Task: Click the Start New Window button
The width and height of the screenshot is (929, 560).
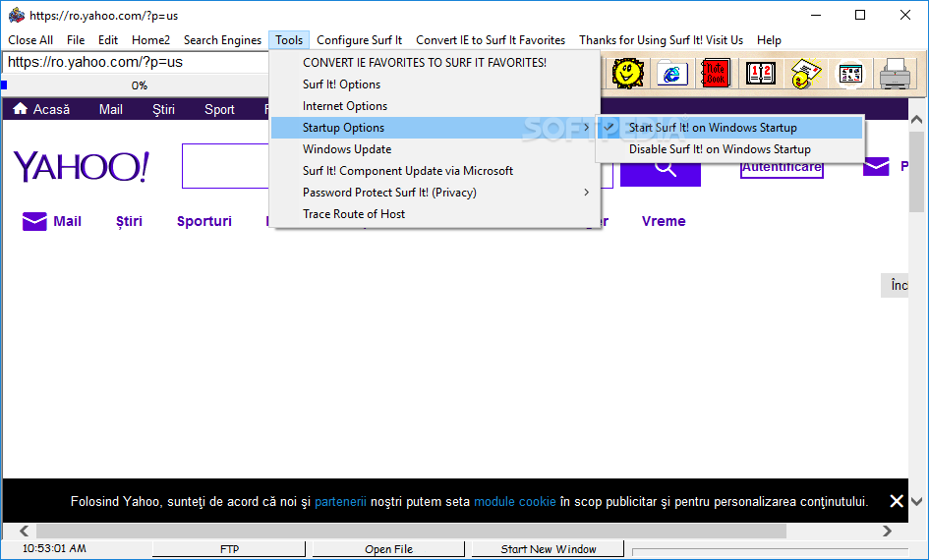Action: (548, 549)
